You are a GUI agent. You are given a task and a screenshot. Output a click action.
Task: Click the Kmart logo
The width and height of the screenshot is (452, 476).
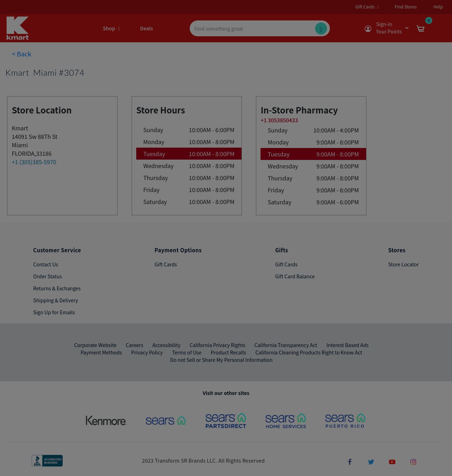tap(18, 28)
